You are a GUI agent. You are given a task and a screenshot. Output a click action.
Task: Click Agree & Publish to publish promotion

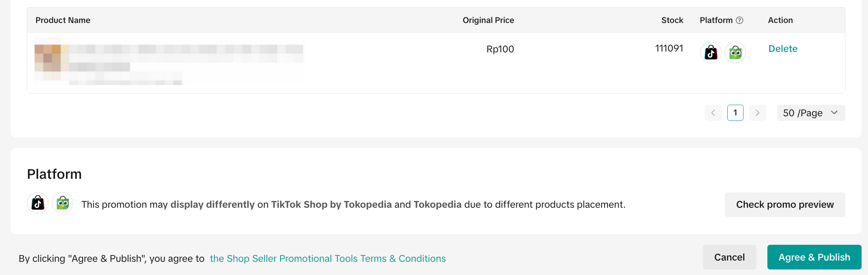point(814,257)
